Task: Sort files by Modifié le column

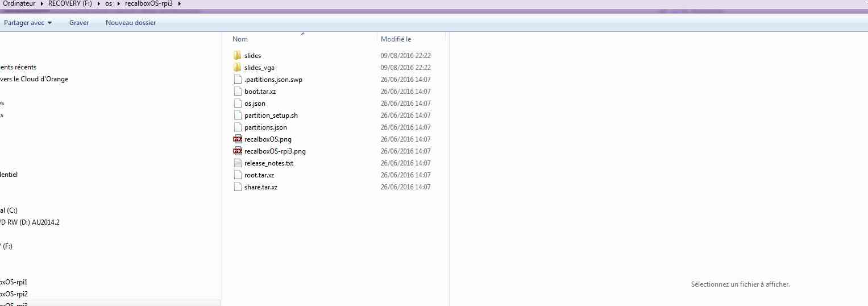Action: pos(396,39)
